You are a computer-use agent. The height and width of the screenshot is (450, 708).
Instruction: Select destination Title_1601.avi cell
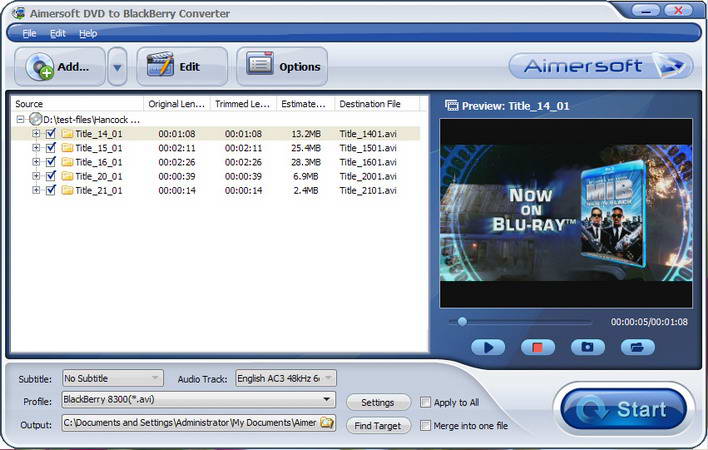(x=368, y=162)
